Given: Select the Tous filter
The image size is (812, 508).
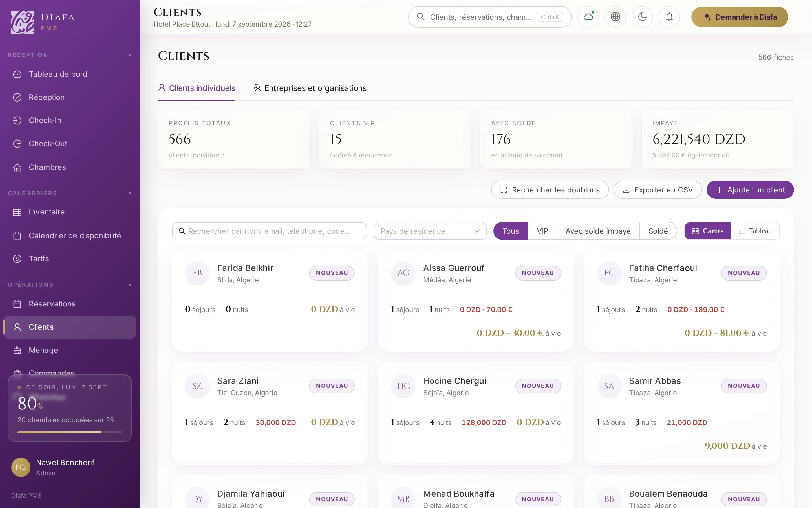Looking at the screenshot, I should pyautogui.click(x=510, y=231).
